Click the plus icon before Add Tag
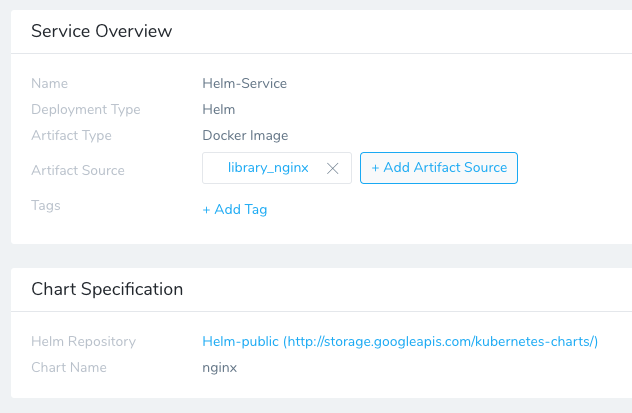The image size is (632, 413). click(206, 210)
